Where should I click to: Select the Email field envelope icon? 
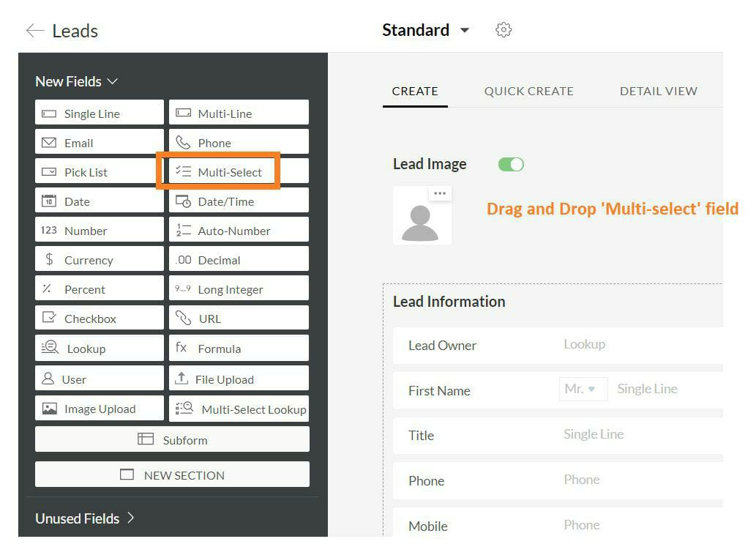coord(49,143)
